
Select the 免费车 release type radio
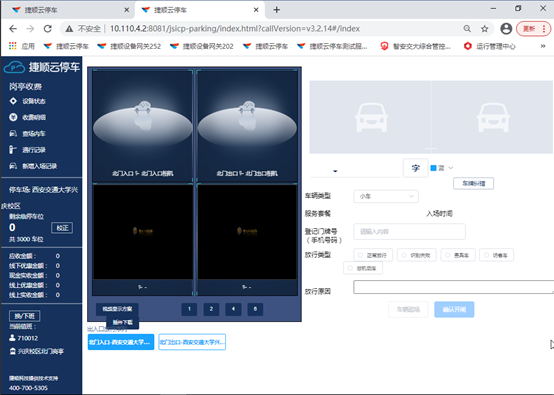click(x=458, y=255)
